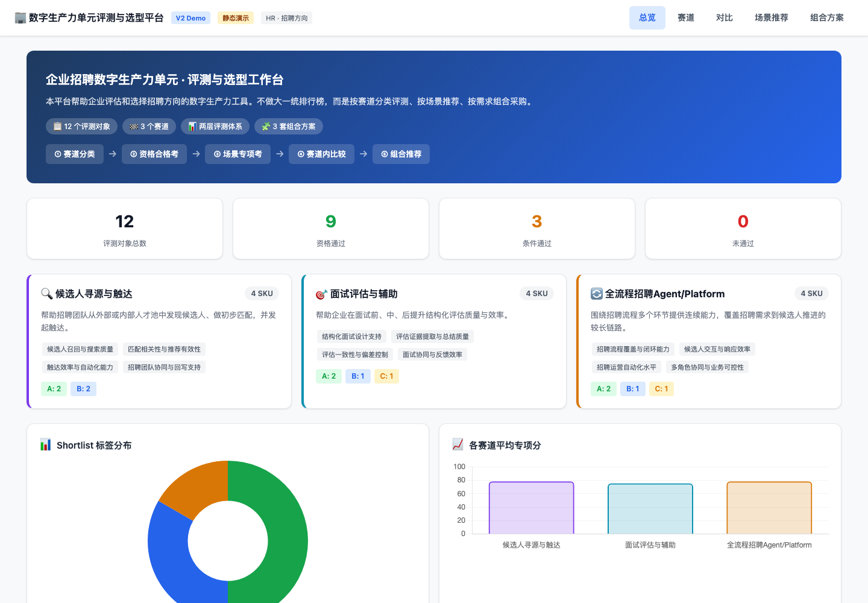
Task: Click the teal 面试评估与辅助 bar
Action: [650, 509]
